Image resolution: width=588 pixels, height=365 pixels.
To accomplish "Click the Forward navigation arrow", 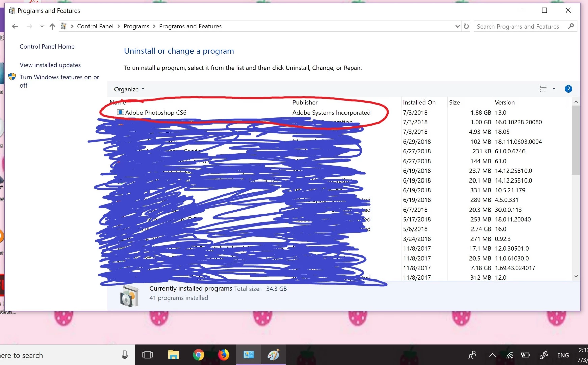I will click(29, 26).
